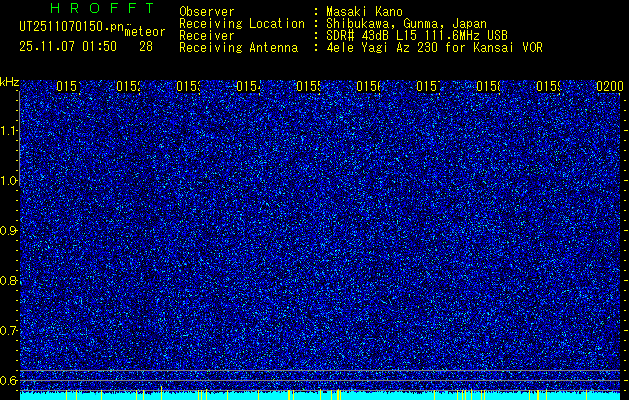Select the 0157 time marker label
This screenshot has height=400, width=629.
pyautogui.click(x=429, y=86)
